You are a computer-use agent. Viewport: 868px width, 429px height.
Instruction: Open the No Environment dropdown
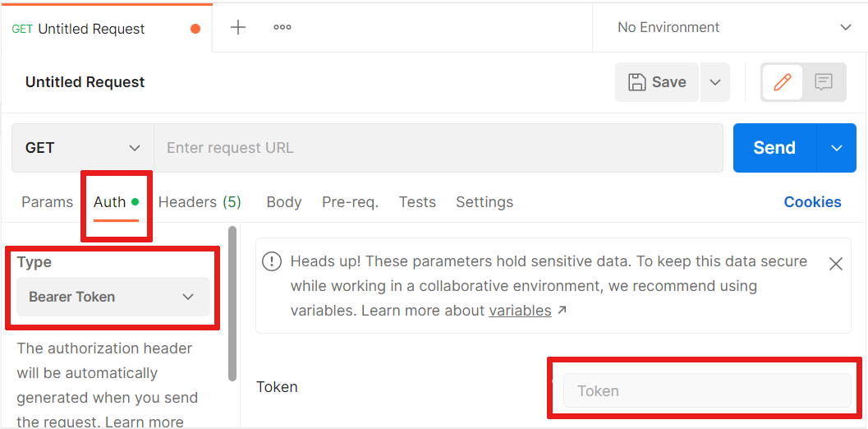(730, 27)
